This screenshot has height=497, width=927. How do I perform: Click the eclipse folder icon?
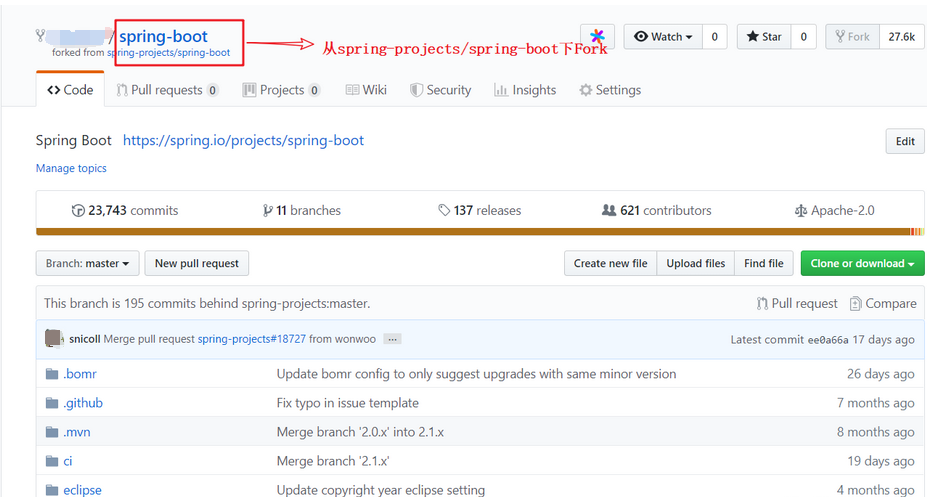click(52, 490)
